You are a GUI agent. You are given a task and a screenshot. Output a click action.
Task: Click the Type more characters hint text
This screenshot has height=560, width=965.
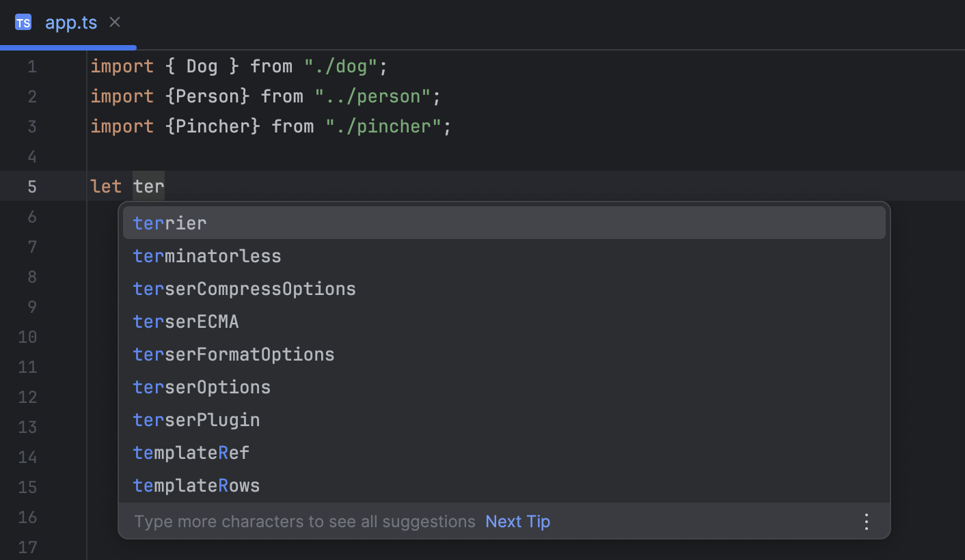pos(303,521)
